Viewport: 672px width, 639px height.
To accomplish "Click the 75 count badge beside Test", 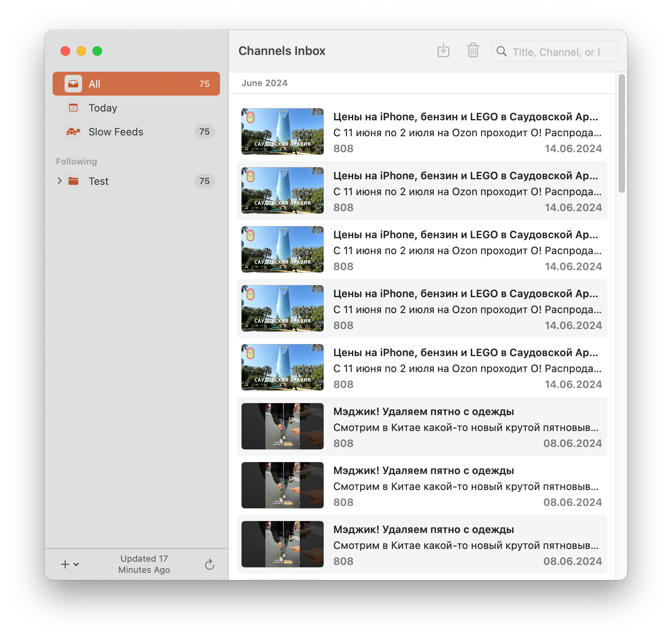I will (x=204, y=181).
